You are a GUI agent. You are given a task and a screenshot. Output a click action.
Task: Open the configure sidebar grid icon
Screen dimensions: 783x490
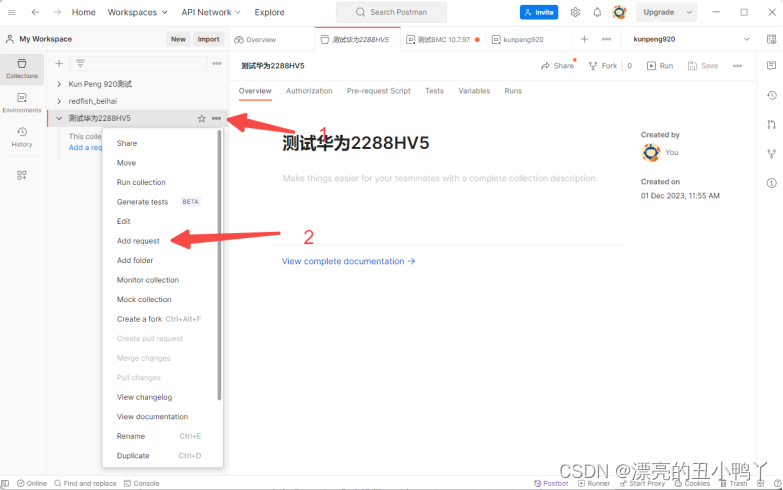(21, 175)
